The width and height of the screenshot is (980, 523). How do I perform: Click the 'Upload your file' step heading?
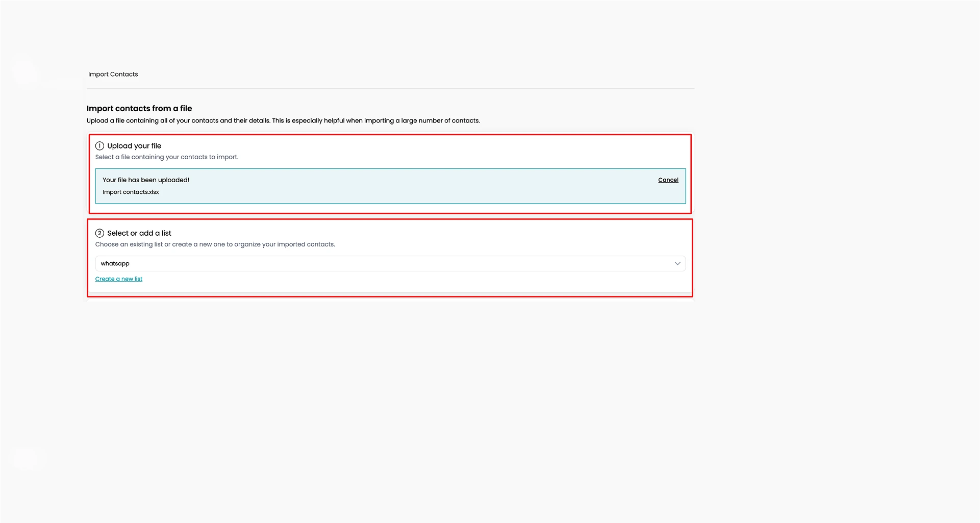click(x=134, y=146)
